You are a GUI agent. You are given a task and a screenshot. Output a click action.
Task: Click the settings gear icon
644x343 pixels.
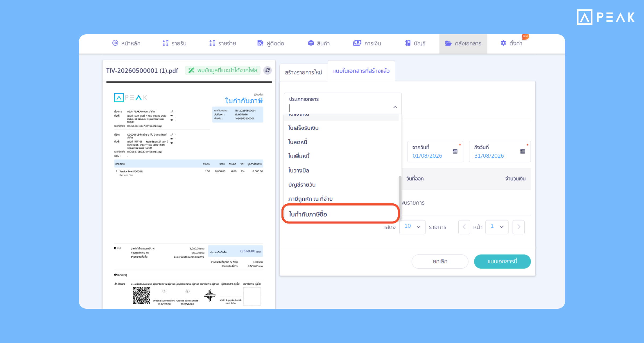503,43
